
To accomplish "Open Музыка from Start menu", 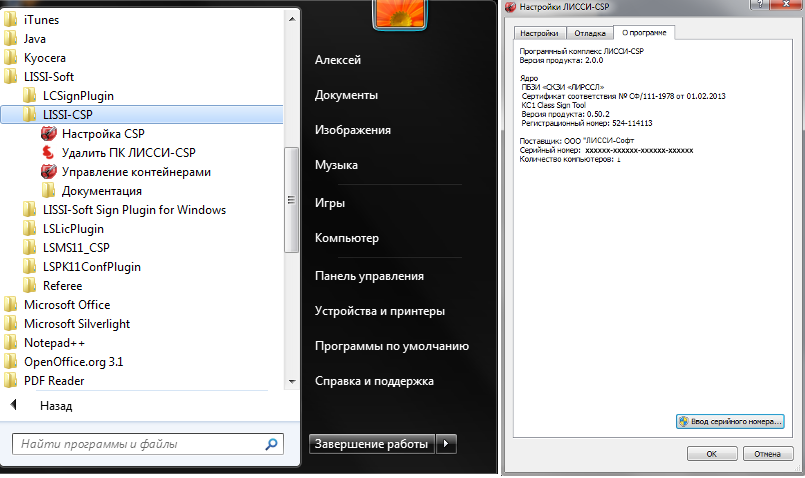I will click(x=336, y=165).
